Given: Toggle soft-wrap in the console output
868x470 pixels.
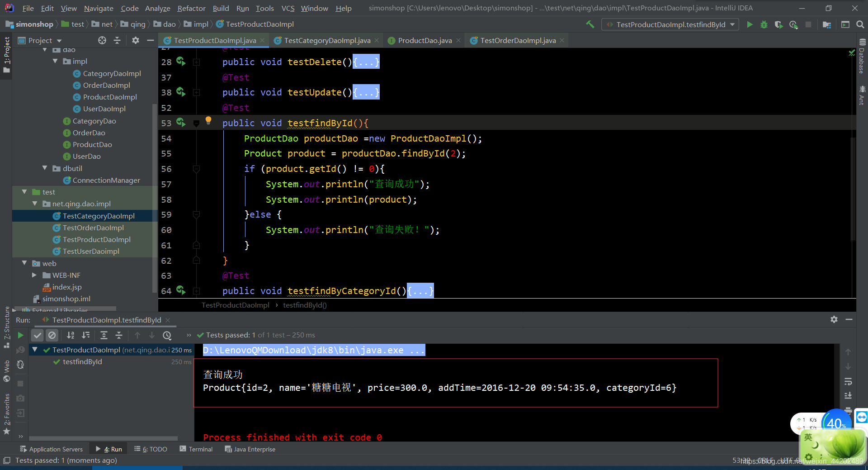Looking at the screenshot, I should point(848,381).
